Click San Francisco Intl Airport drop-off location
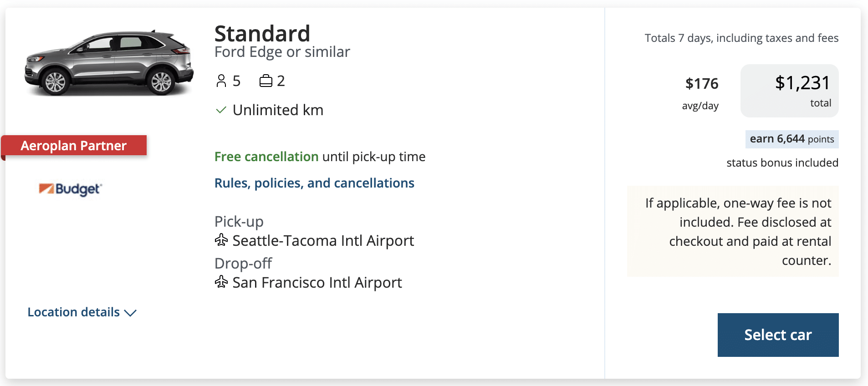Viewport: 868px width, 386px height. point(317,283)
